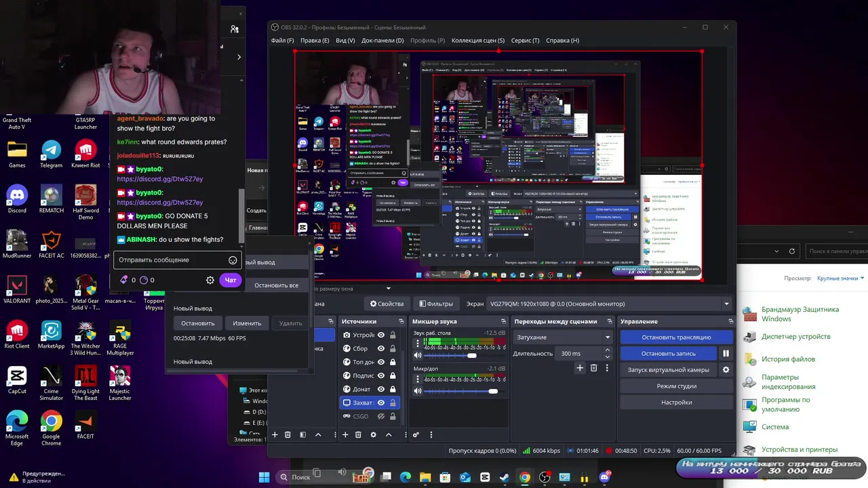Hide the Сбор source with eye icon
This screenshot has height=488, width=868.
(381, 348)
